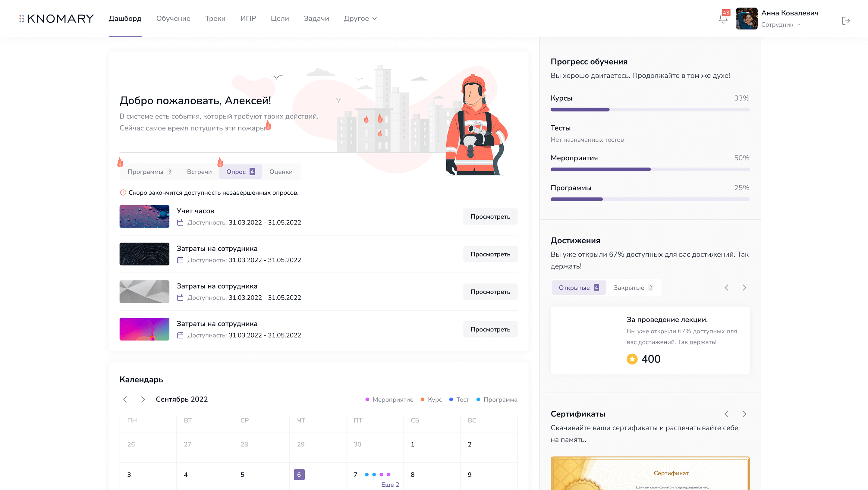Go to previous month in the calendar
The height and width of the screenshot is (490, 868).
(x=125, y=399)
